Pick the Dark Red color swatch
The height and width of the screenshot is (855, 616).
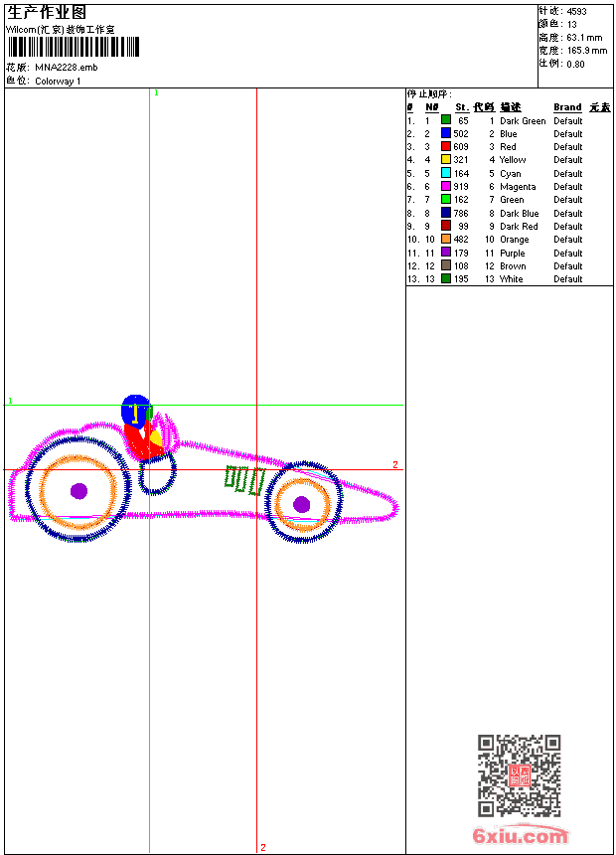tap(446, 226)
